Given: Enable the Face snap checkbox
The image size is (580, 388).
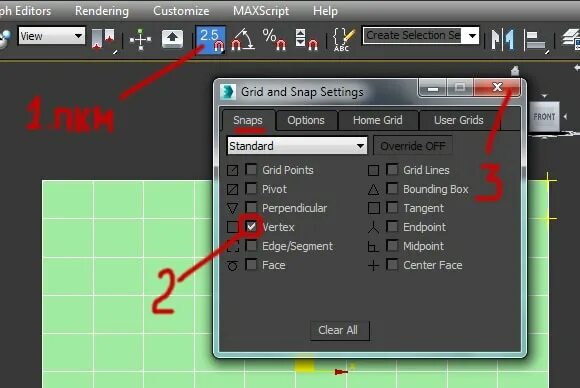Looking at the screenshot, I should (x=251, y=264).
